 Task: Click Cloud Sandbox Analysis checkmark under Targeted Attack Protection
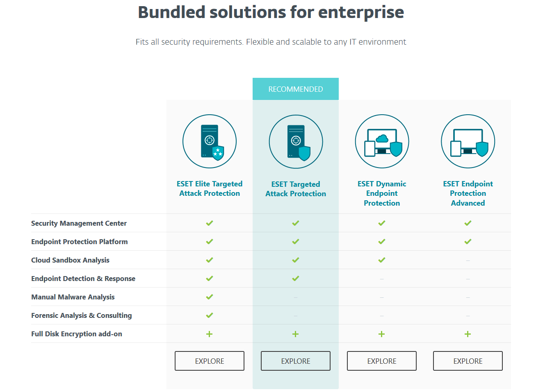[296, 260]
